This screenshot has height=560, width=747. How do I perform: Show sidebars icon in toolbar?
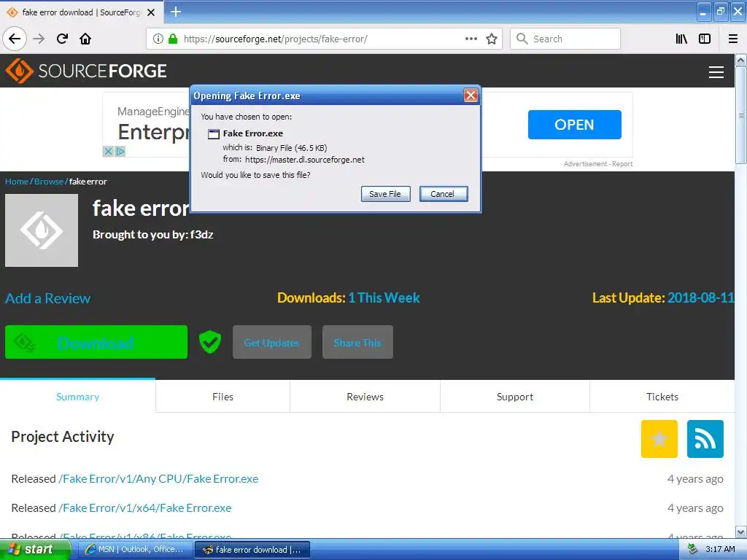[x=705, y=39]
